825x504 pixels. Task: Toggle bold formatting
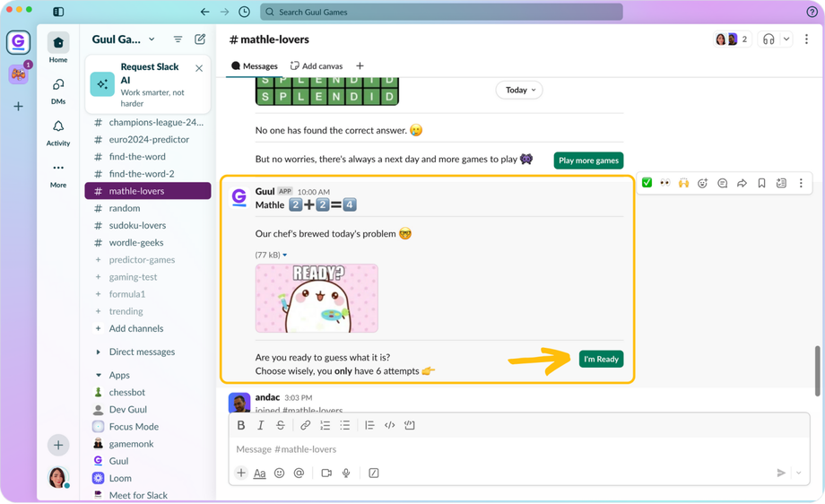click(241, 425)
